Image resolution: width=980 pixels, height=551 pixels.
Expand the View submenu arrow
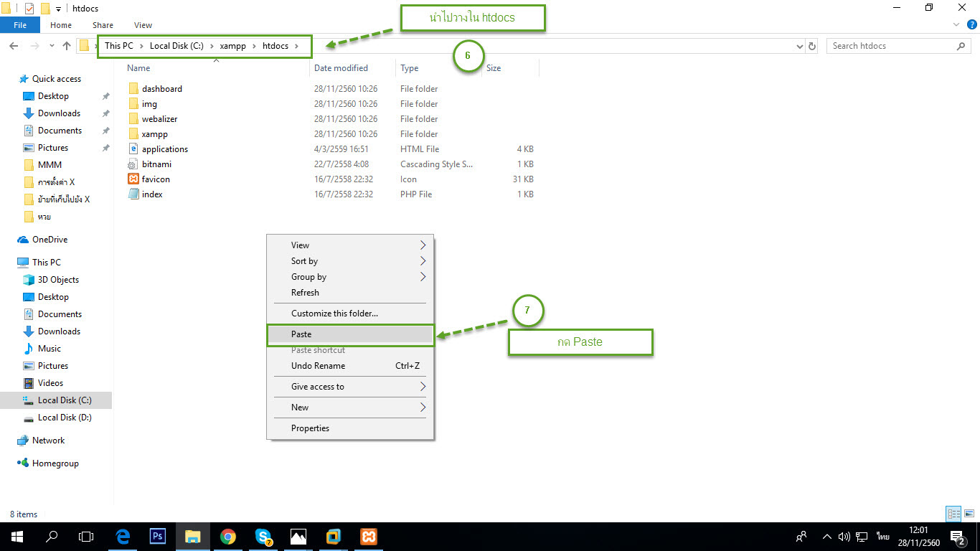423,245
